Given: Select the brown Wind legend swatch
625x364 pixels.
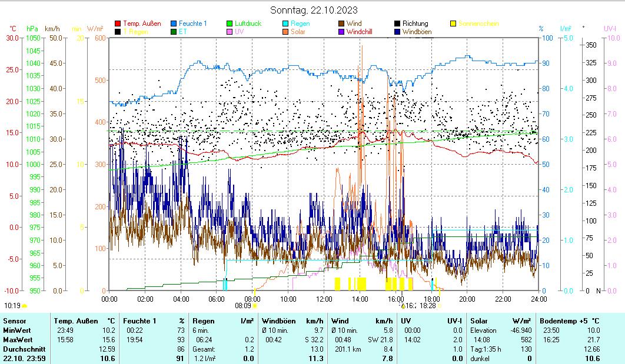Looking at the screenshot, I should coord(341,24).
